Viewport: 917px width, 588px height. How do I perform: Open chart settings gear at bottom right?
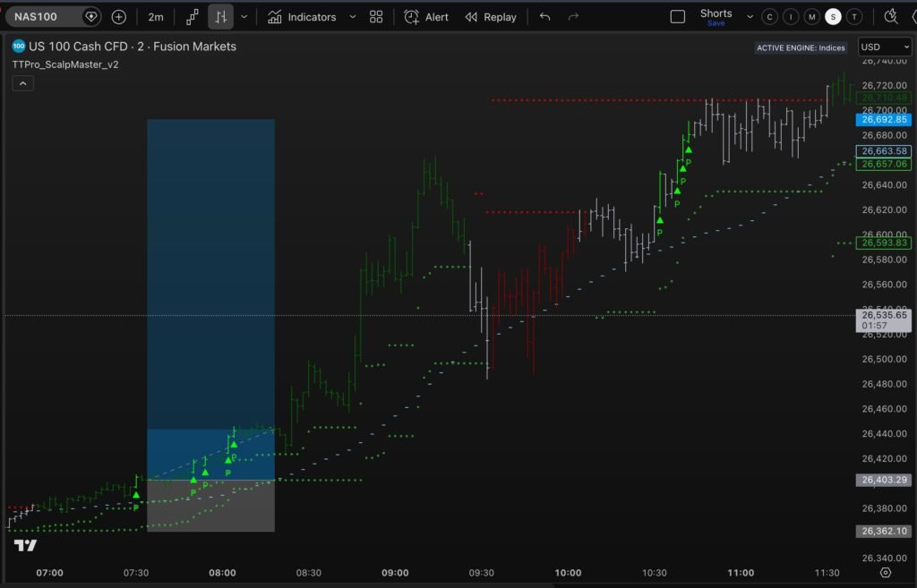tap(886, 573)
